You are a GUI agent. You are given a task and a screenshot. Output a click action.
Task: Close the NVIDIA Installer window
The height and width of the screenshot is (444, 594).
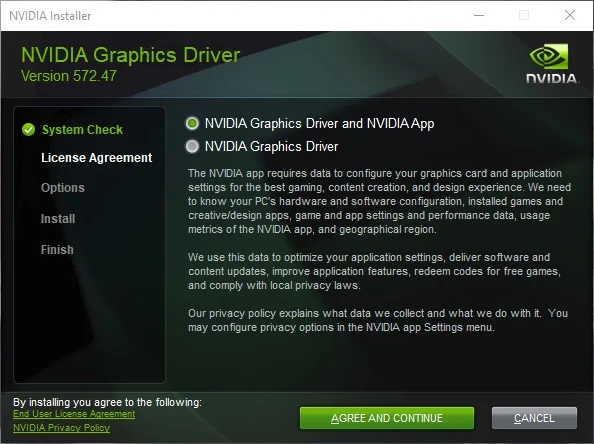tap(569, 16)
